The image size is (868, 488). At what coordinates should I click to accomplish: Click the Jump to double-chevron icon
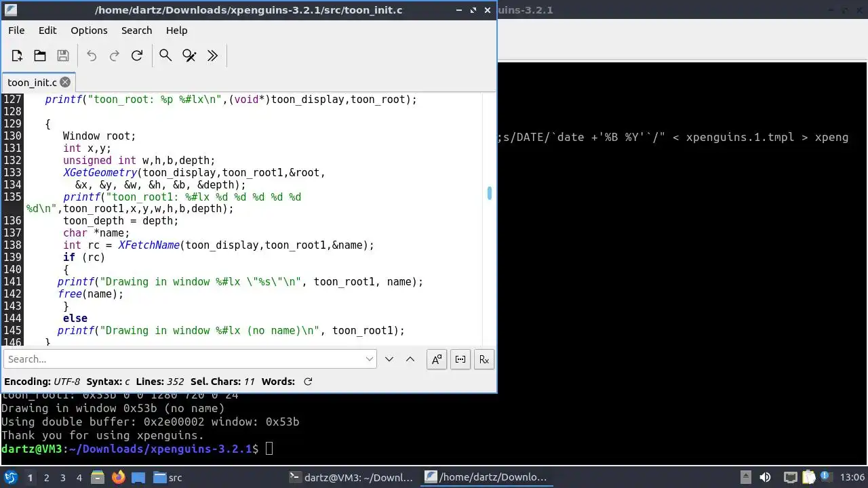tap(212, 56)
